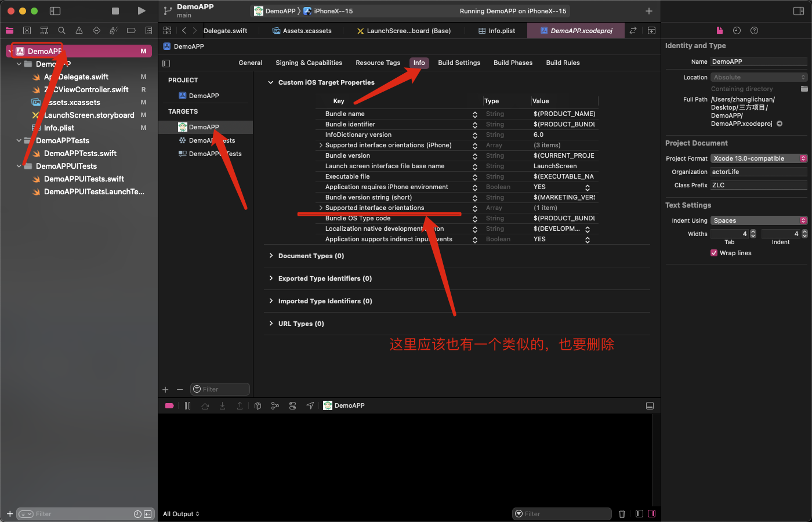This screenshot has width=812, height=522.
Task: Toggle breakpoints activation in debug bar
Action: 169,406
